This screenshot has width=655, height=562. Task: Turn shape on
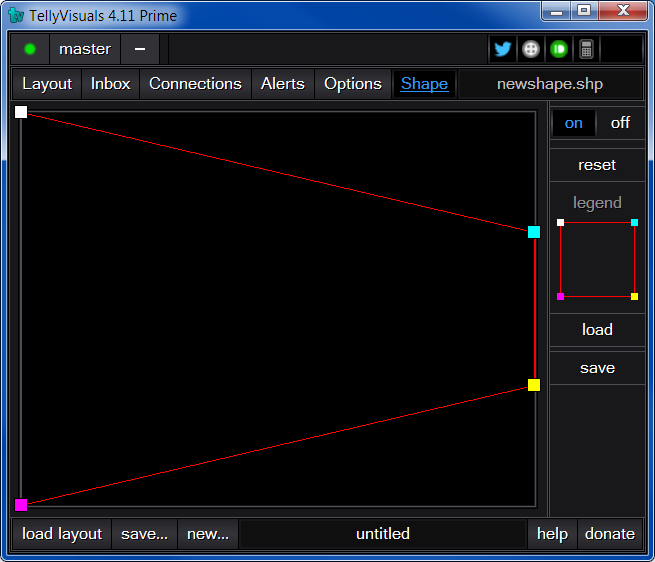pos(574,123)
